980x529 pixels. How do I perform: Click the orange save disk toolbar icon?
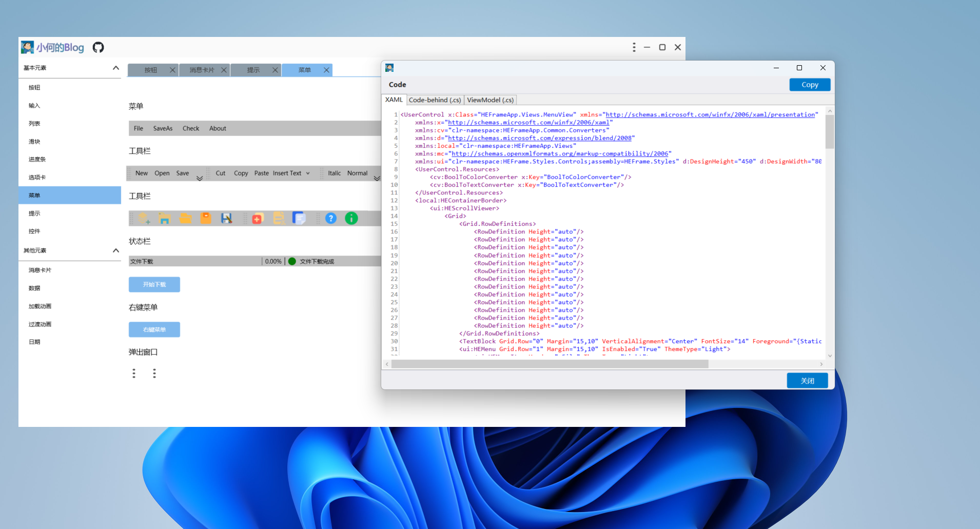[x=206, y=219]
